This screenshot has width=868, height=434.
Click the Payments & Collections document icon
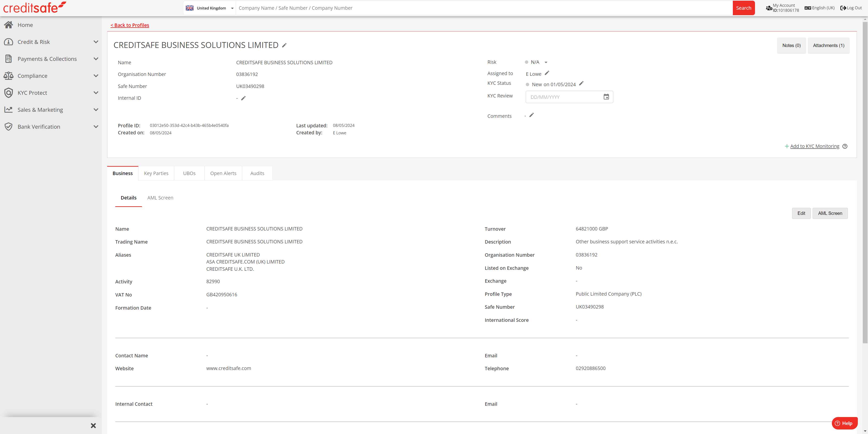pyautogui.click(x=8, y=59)
